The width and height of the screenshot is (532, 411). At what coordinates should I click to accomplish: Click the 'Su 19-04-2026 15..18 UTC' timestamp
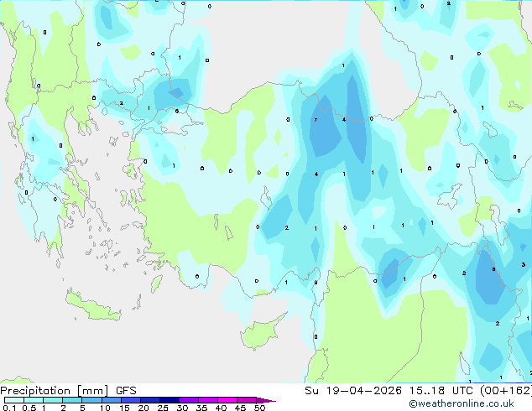pos(389,391)
